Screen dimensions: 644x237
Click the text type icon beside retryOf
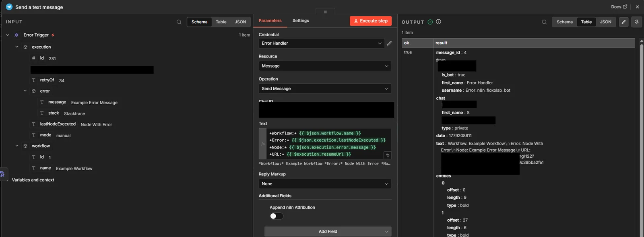tap(34, 80)
